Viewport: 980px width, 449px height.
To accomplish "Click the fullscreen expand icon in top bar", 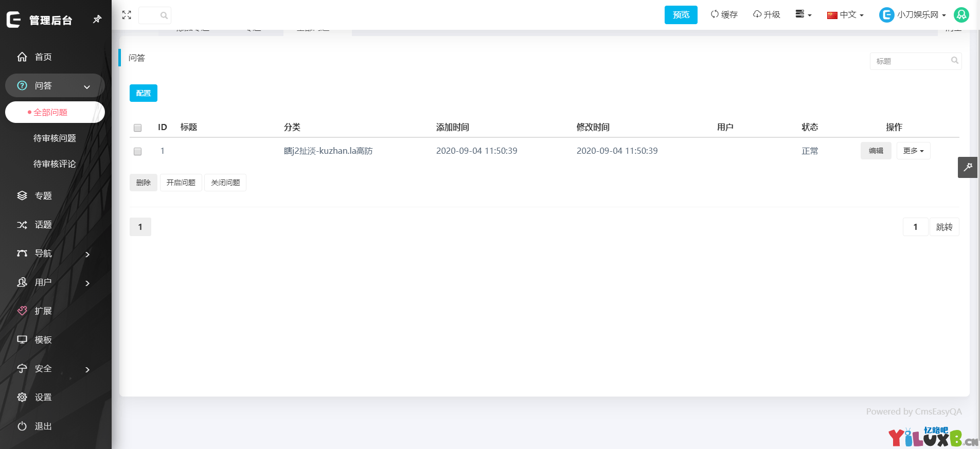I will pyautogui.click(x=127, y=15).
